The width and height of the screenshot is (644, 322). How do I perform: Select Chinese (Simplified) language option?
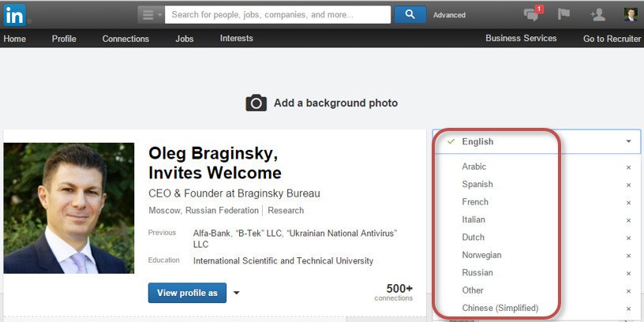coord(500,308)
